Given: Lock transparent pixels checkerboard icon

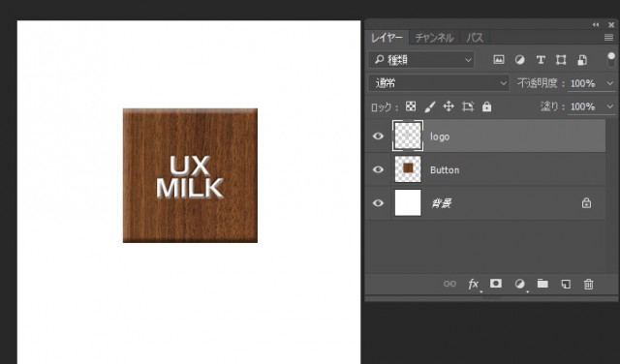Looking at the screenshot, I should coord(411,106).
